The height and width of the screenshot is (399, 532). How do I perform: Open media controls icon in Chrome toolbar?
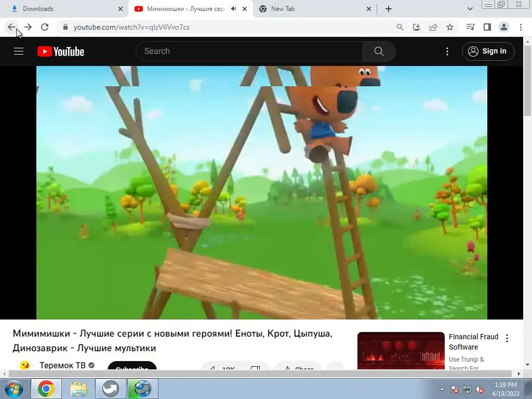[x=471, y=27]
